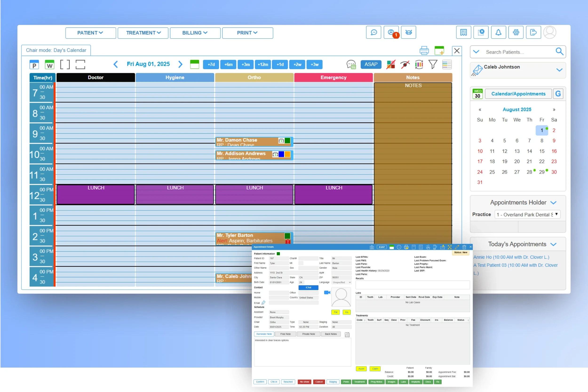Toggle the crossed-out eye visibility icon
The image size is (588, 392).
[405, 64]
